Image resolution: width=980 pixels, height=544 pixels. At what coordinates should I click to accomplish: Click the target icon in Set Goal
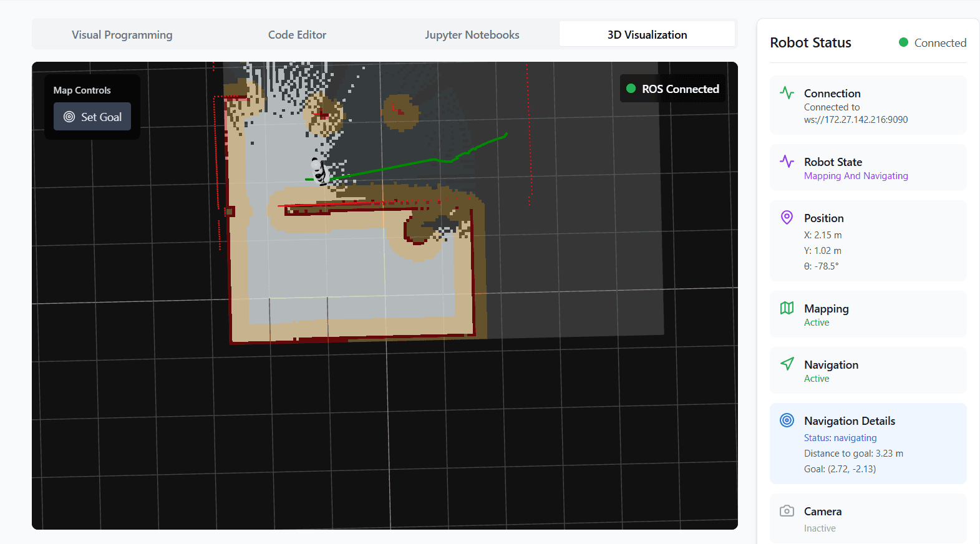point(69,117)
